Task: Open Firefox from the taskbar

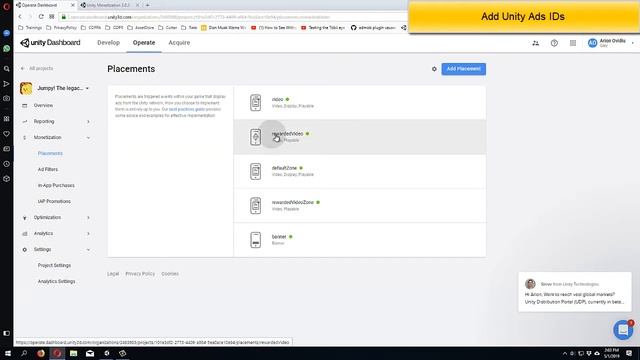Action: (40, 353)
